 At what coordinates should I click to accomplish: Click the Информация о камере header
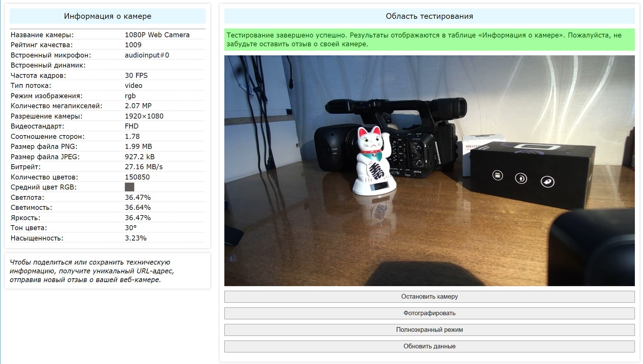[107, 16]
